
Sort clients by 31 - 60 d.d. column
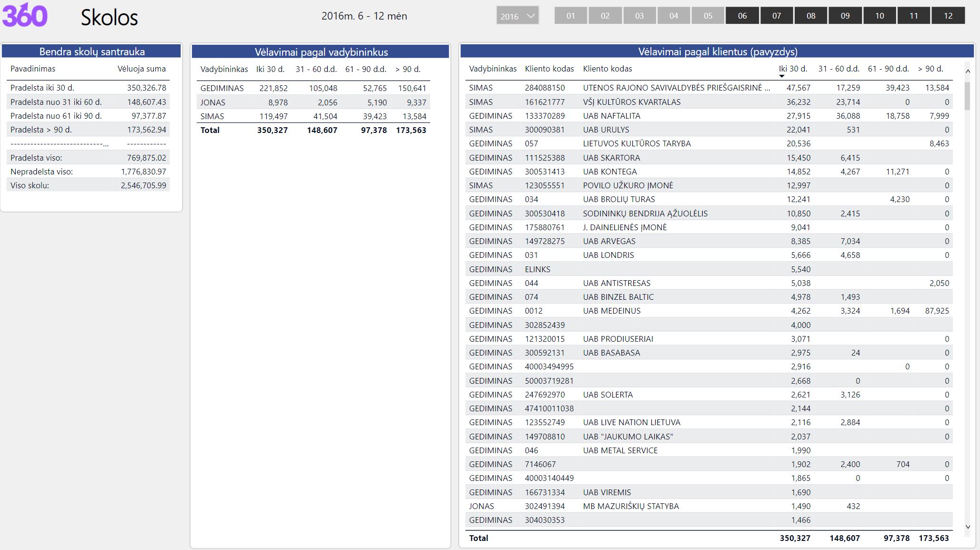[839, 69]
